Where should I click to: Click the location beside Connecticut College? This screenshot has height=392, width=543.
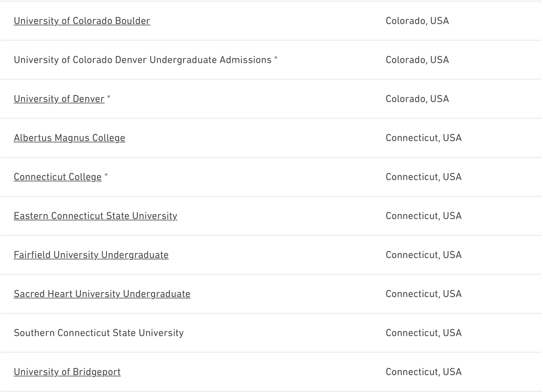(x=423, y=177)
